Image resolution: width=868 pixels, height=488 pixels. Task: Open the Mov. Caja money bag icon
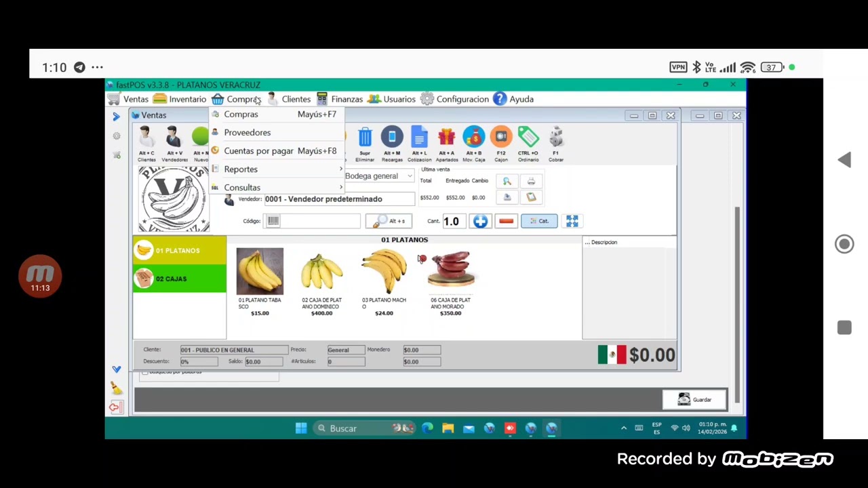point(474,144)
